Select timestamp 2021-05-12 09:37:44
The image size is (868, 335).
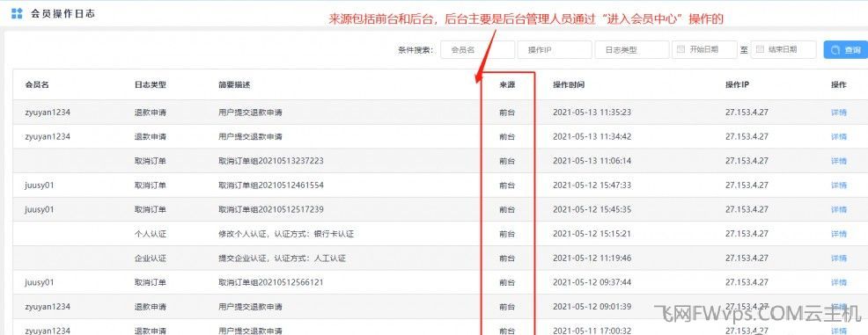592,282
